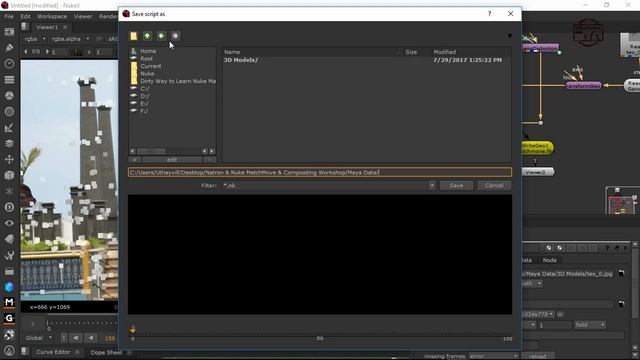Open the Transform nodes menu
Screen dimensions: 640x360
pyautogui.click(x=9, y=160)
